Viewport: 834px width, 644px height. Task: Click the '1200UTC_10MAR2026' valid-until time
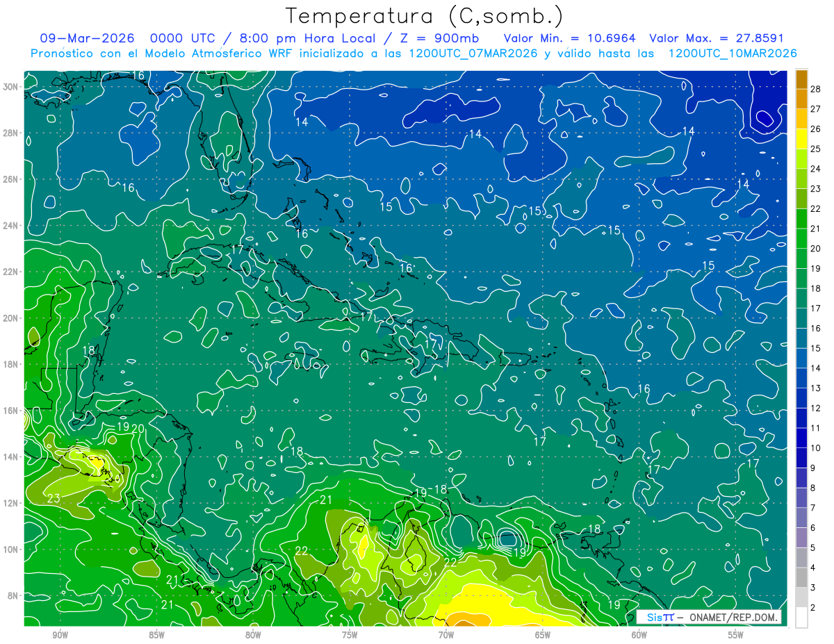(733, 53)
